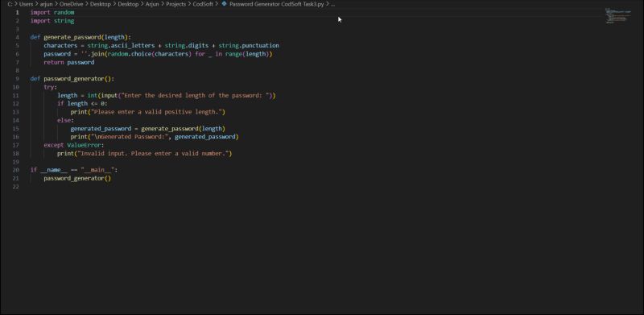This screenshot has height=315, width=644.
Task: Click 'except ValueError:' on line 17
Action: 74,145
